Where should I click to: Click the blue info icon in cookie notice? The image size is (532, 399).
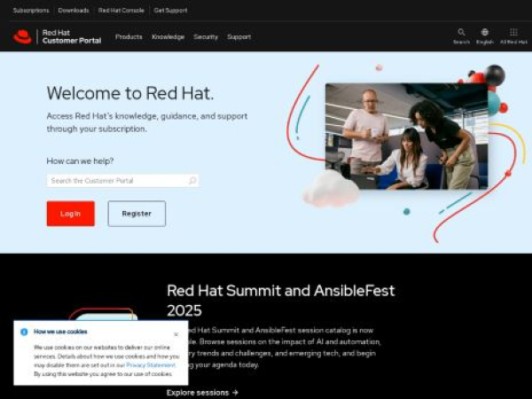[x=24, y=332]
